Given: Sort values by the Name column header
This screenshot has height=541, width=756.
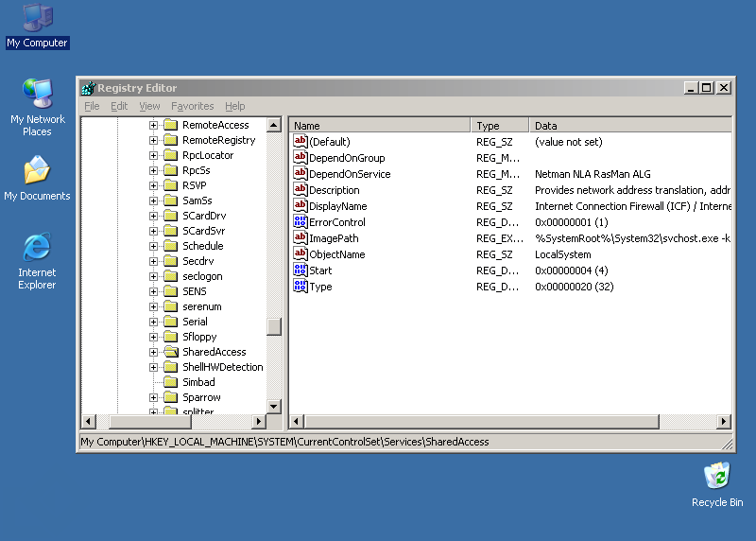Looking at the screenshot, I should 380,126.
